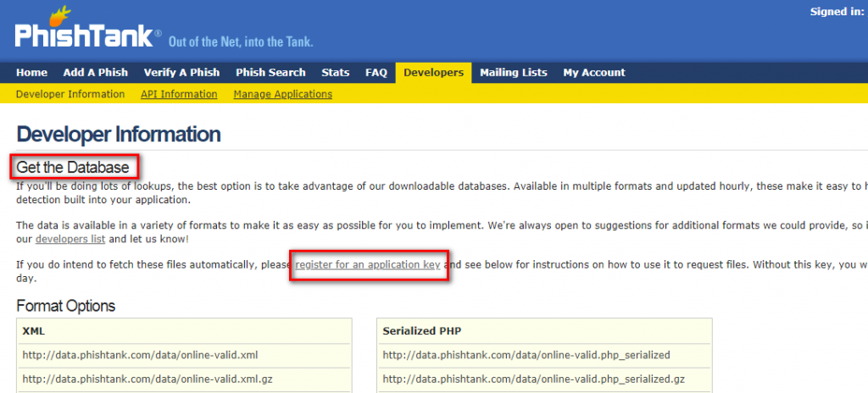Click the Format Options heading

point(66,306)
